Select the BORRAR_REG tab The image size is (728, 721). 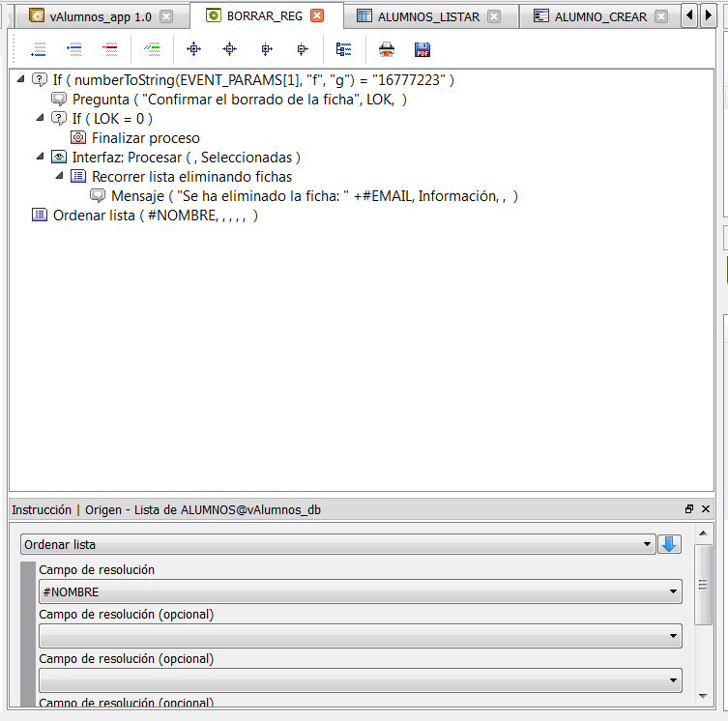coord(265,15)
